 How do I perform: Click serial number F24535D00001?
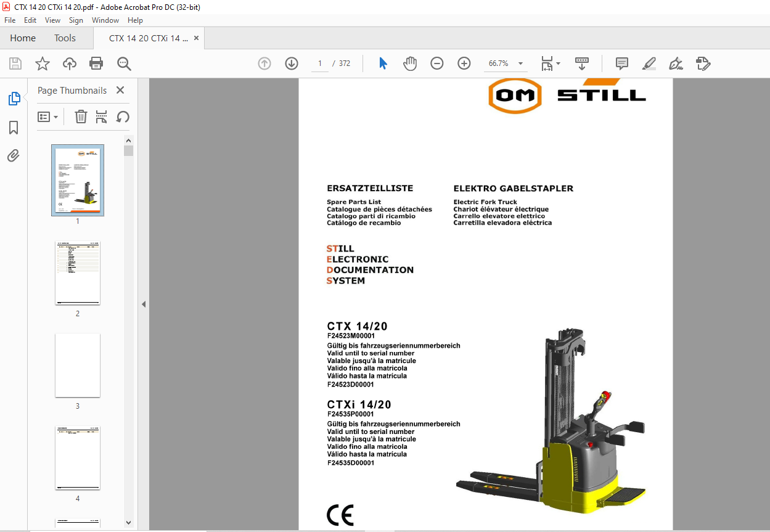(351, 463)
